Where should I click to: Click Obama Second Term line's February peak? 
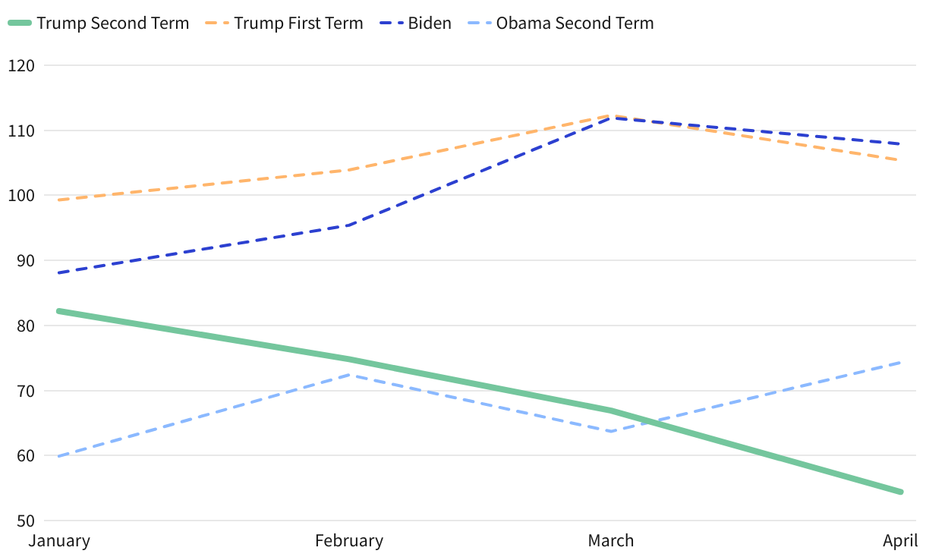click(x=349, y=374)
